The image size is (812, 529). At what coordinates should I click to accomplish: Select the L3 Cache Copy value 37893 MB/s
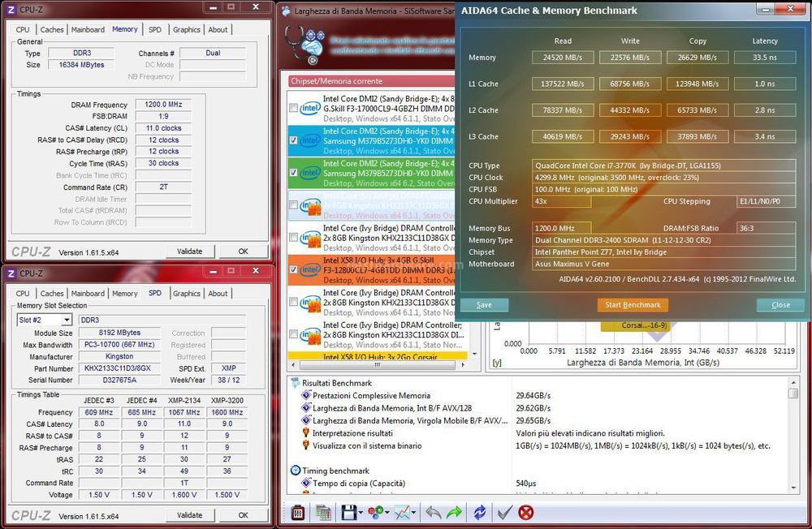pyautogui.click(x=697, y=136)
